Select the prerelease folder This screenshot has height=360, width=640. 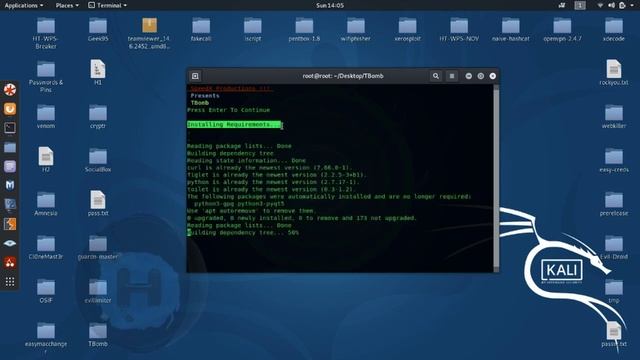tap(614, 204)
